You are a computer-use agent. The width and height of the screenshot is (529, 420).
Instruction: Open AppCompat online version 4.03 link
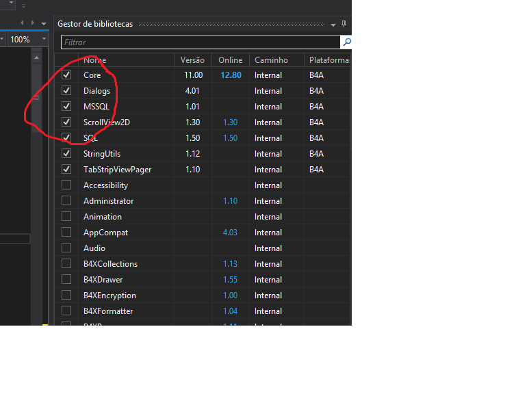pyautogui.click(x=230, y=233)
